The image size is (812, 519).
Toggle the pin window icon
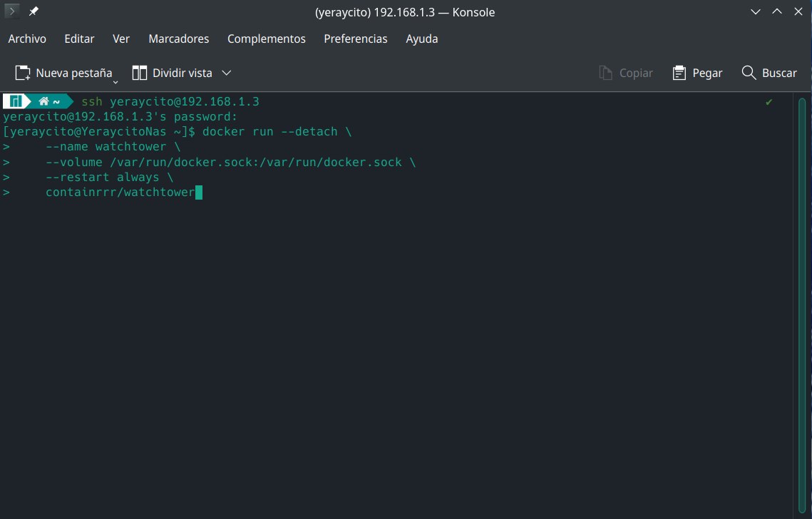pyautogui.click(x=34, y=12)
